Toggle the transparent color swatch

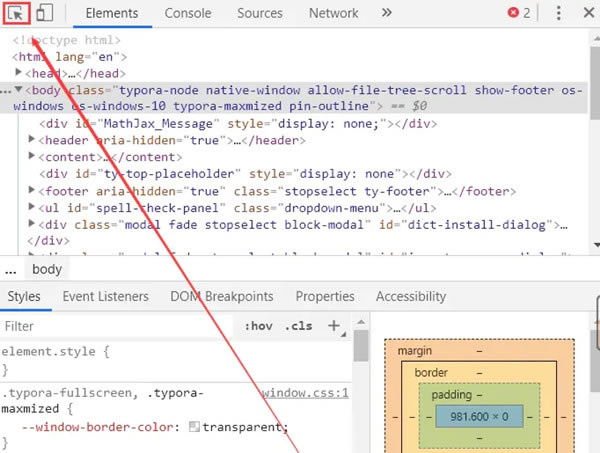(194, 427)
